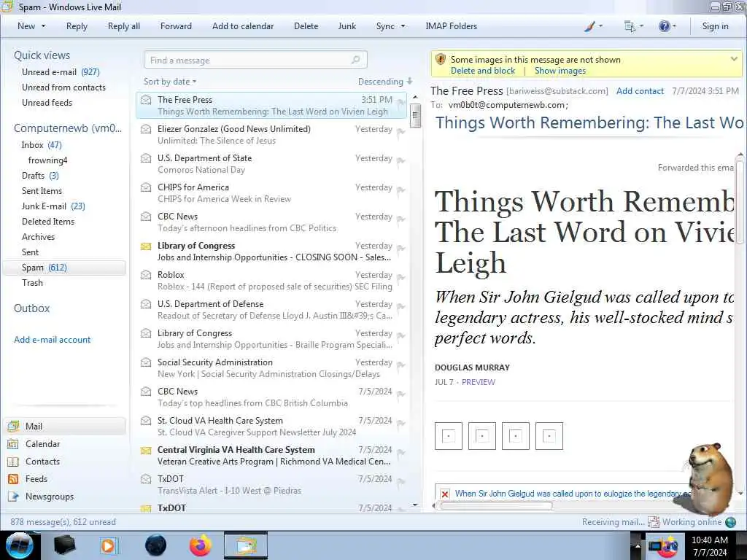Click the message list scroll down arrow
This screenshot has height=560, width=747.
(x=415, y=505)
